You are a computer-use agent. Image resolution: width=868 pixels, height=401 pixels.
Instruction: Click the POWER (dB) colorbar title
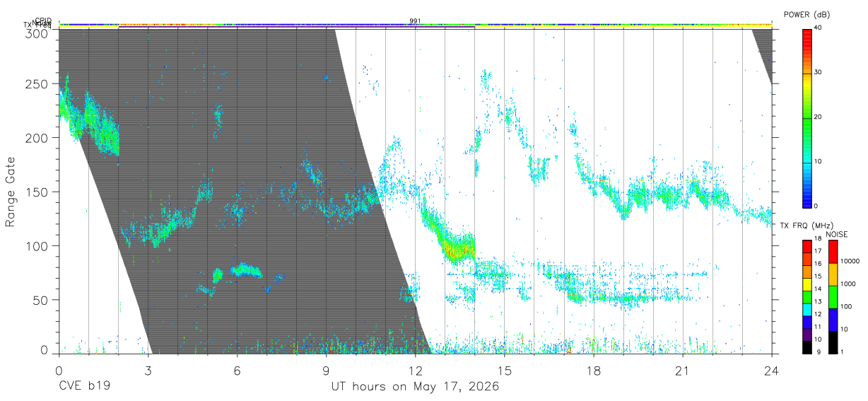(807, 14)
